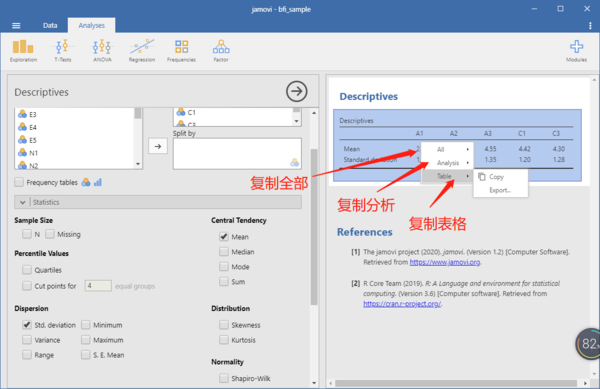
Task: Click down arrow of the Variables box scrollbar
Action: pyautogui.click(x=296, y=121)
